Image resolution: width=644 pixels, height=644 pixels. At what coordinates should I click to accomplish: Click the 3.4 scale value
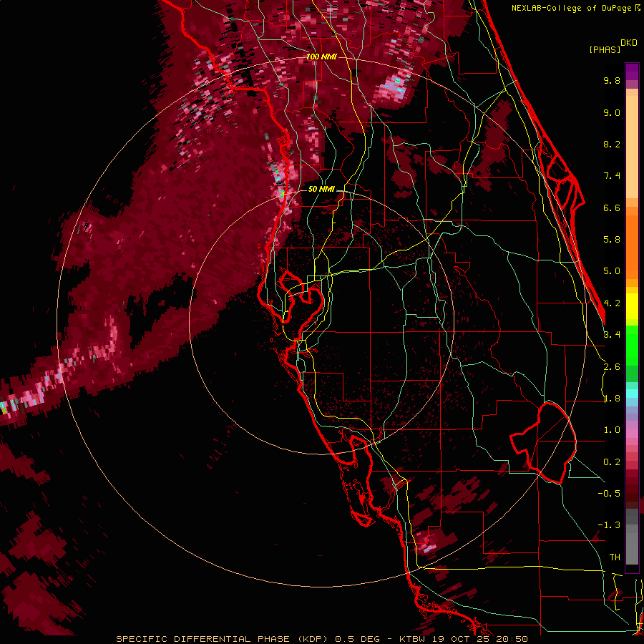[612, 335]
